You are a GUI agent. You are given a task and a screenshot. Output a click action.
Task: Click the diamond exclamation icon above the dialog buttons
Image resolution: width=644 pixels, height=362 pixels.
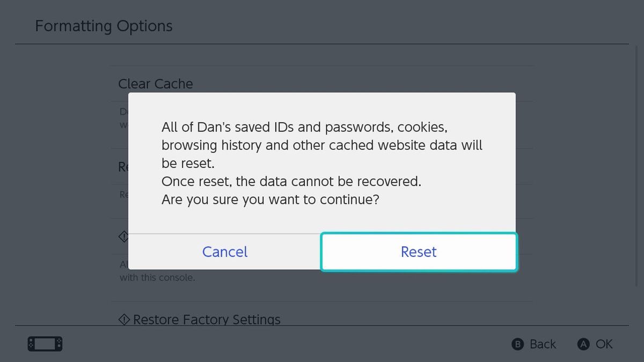click(123, 236)
